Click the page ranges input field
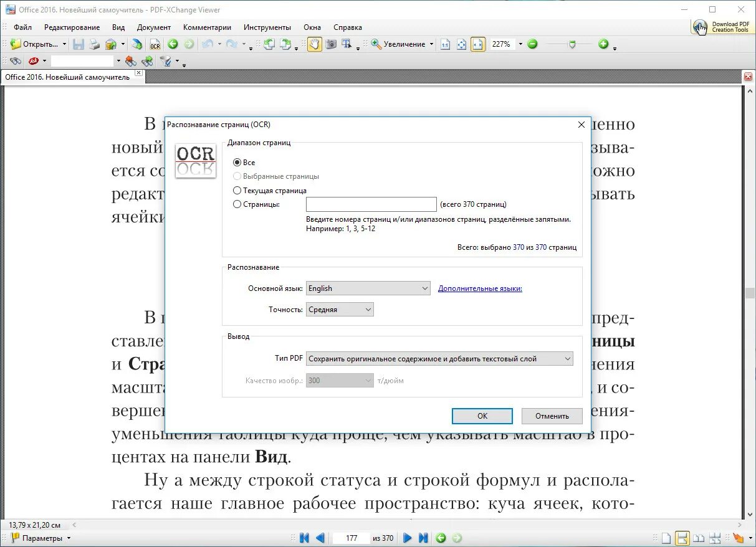756x547 pixels. click(371, 204)
